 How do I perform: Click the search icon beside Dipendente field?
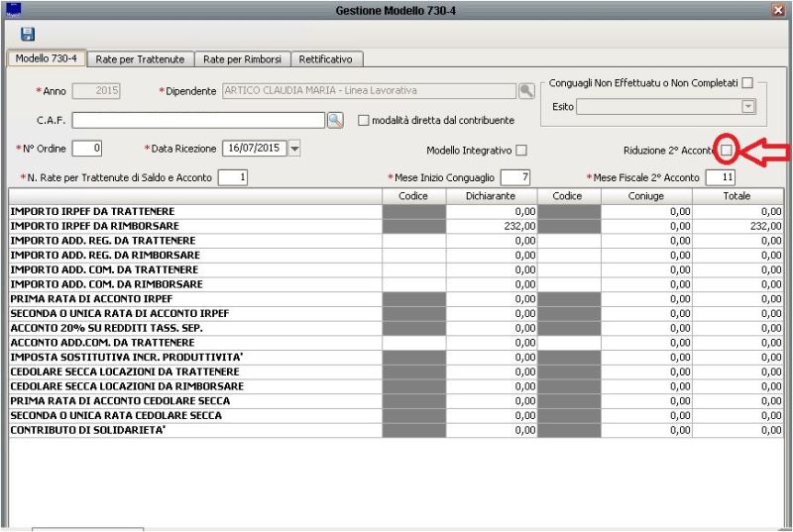pos(526,91)
